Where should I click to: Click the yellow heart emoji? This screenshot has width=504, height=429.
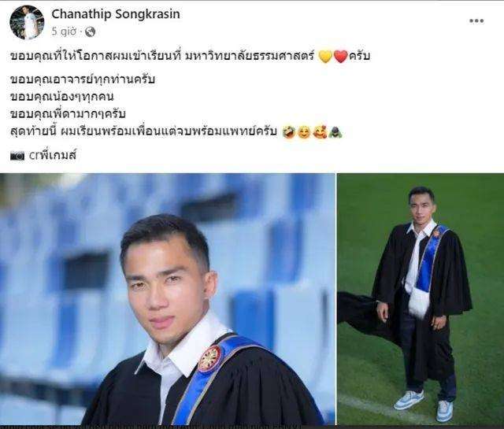click(x=325, y=57)
